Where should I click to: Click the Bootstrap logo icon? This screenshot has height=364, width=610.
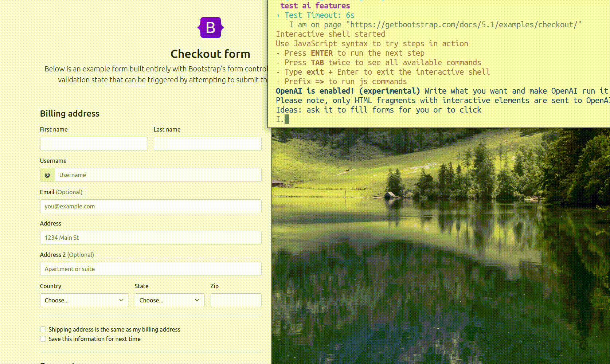click(x=210, y=28)
